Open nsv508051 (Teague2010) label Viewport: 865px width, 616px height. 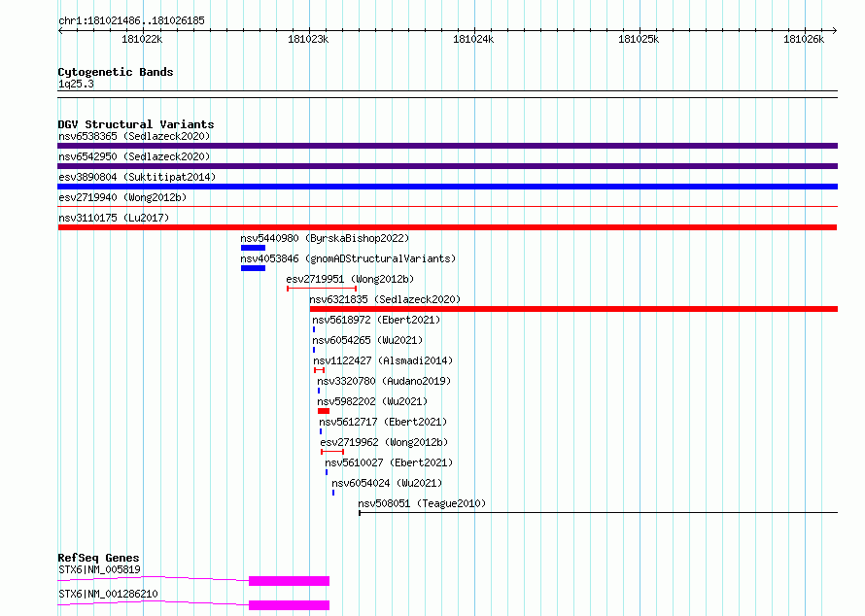pyautogui.click(x=422, y=503)
